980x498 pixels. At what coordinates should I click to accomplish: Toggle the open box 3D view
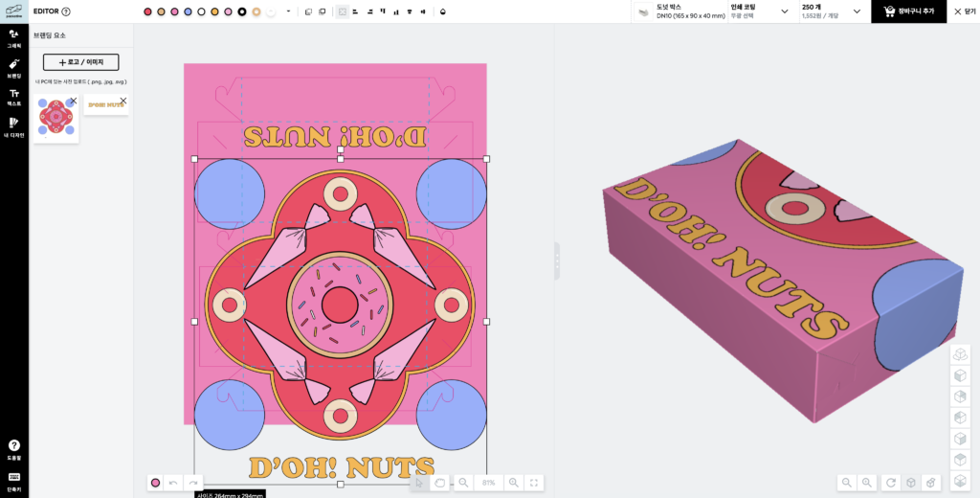coord(931,483)
